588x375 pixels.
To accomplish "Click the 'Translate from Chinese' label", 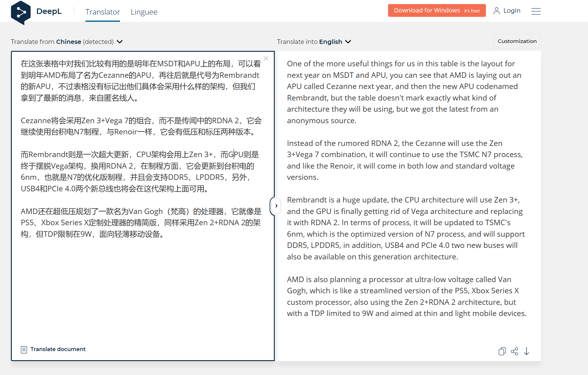I will point(62,42).
